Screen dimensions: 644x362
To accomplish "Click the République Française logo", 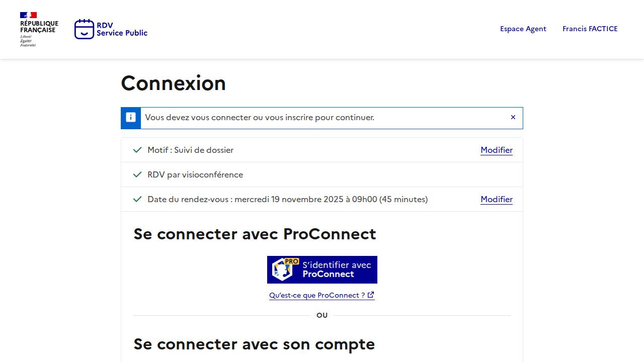I will tap(39, 29).
